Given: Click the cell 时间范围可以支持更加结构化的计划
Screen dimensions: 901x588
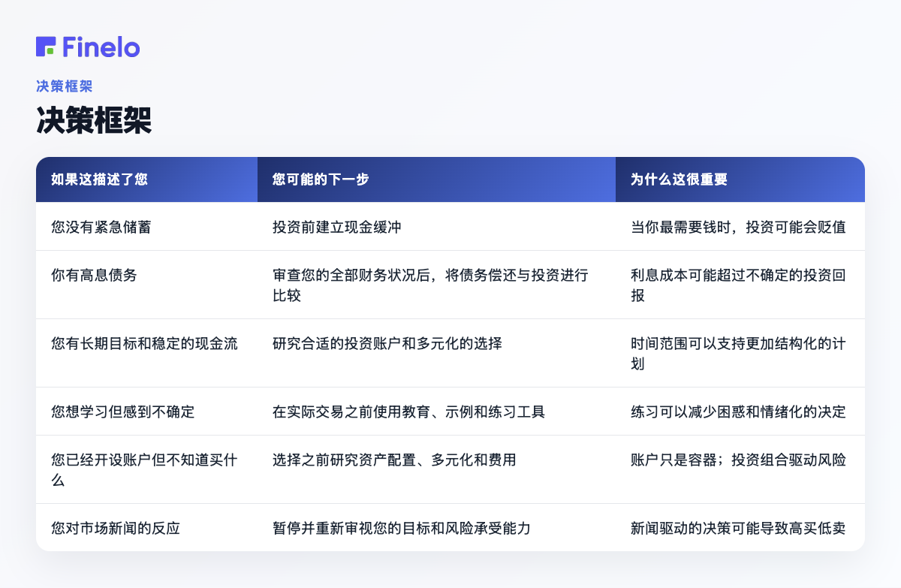Looking at the screenshot, I should [x=740, y=354].
